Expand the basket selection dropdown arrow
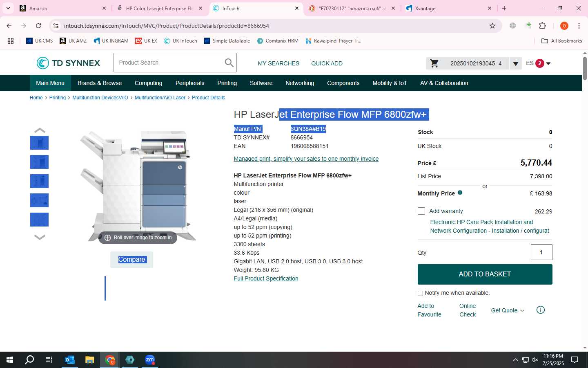Viewport: 588px width, 368px height. [x=516, y=63]
